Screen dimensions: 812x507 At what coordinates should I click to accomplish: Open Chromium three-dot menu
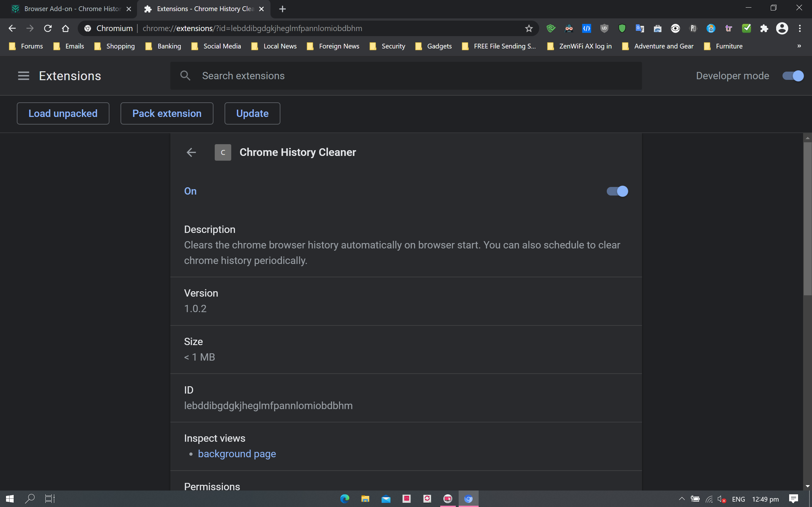coord(800,29)
